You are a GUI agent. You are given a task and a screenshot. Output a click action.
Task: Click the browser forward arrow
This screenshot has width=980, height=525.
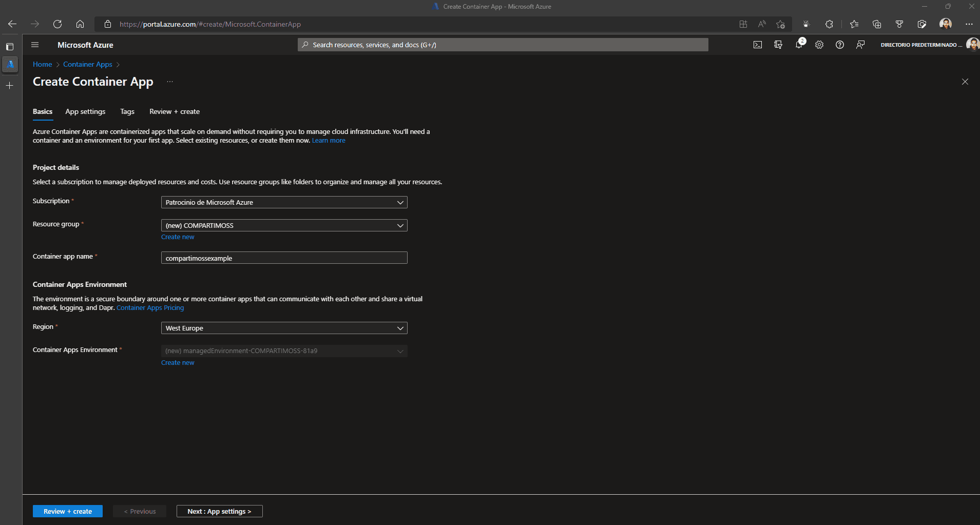[x=35, y=24]
